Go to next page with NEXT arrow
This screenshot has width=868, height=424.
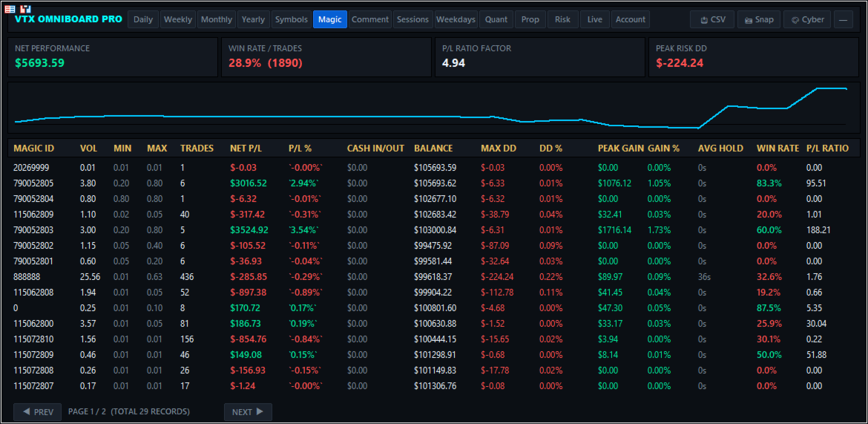click(248, 412)
